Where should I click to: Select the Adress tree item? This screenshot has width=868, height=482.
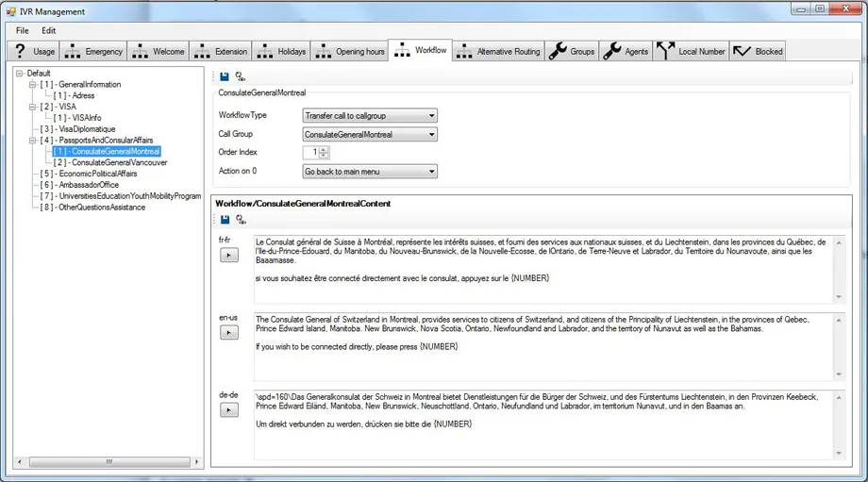(74, 95)
